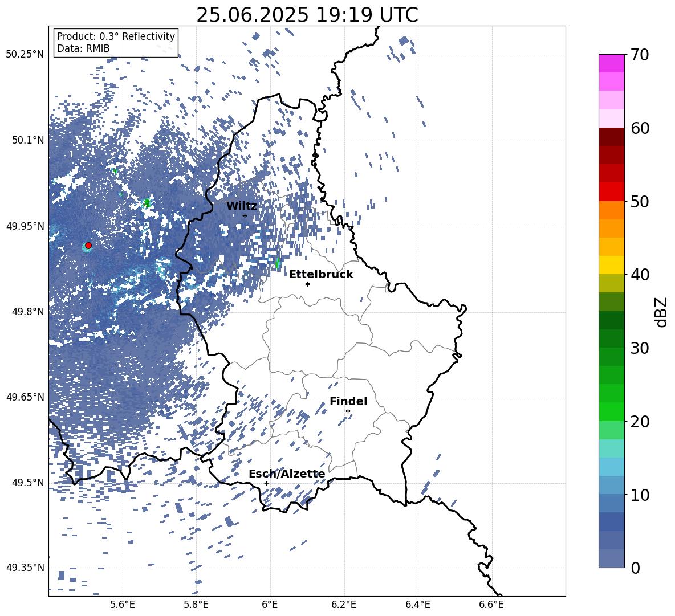This screenshot has height=616, width=675.
Task: Click the '49.8°N' latitude label
Action: [x=27, y=312]
